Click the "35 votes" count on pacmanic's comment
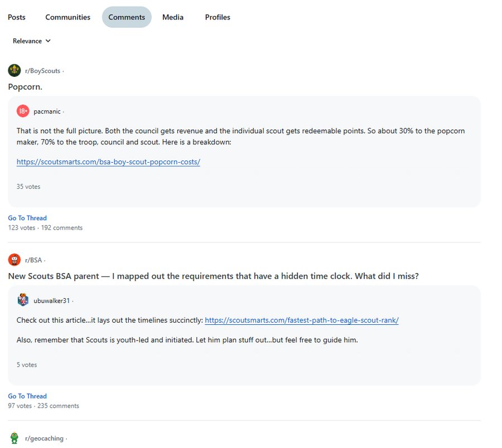 (x=28, y=187)
